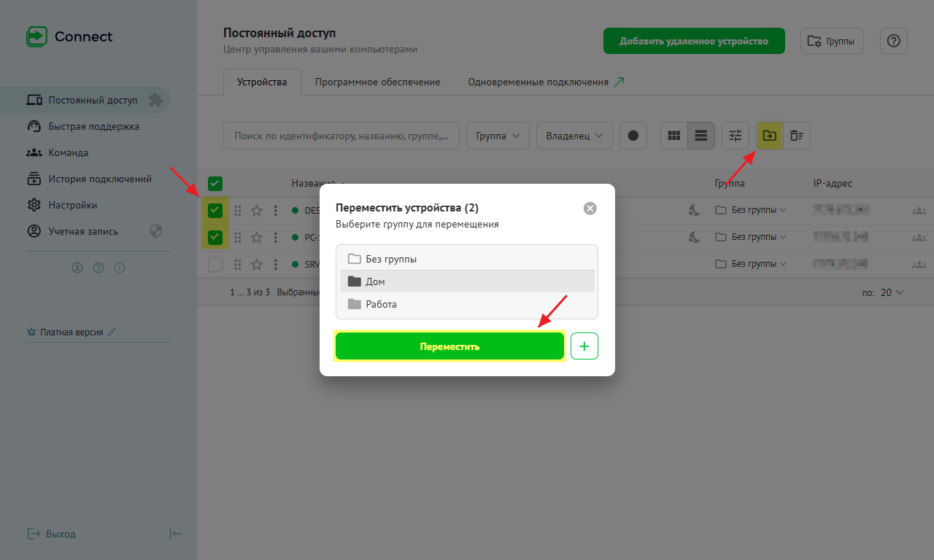The width and height of the screenshot is (934, 560).
Task: Toggle the select-all devices checkbox
Action: click(215, 184)
